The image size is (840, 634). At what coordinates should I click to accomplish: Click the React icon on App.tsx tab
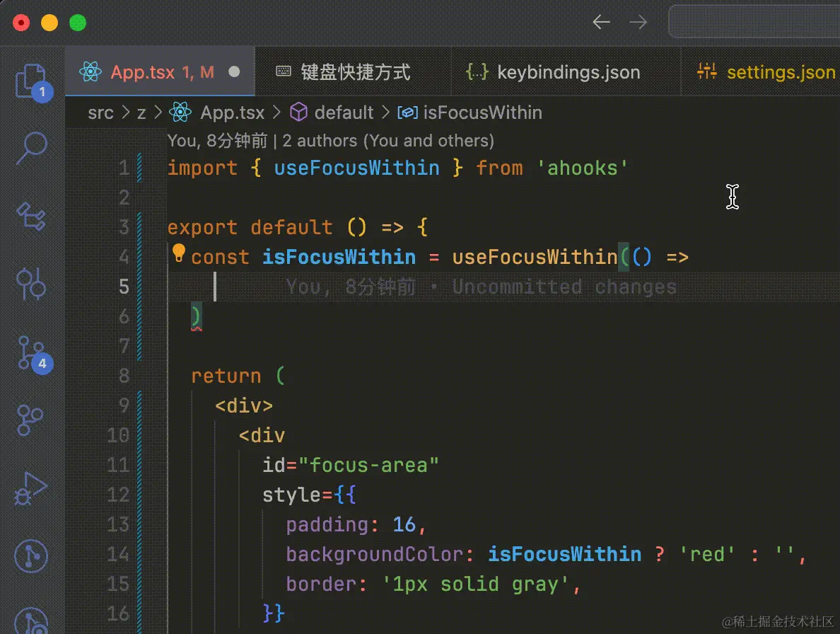pos(90,71)
